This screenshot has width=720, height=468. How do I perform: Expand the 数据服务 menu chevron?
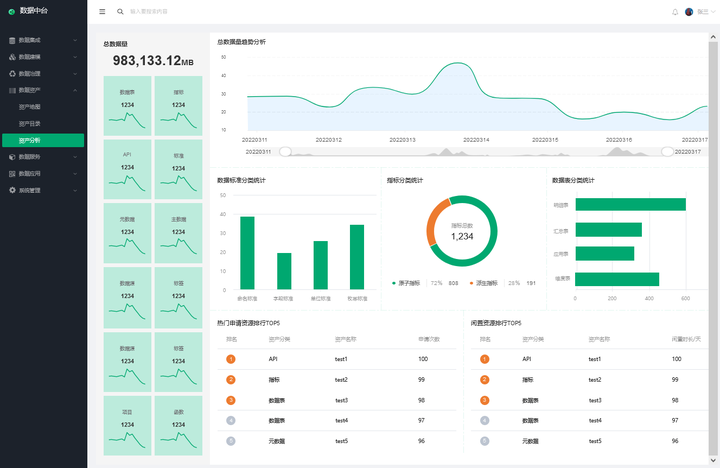(75, 157)
